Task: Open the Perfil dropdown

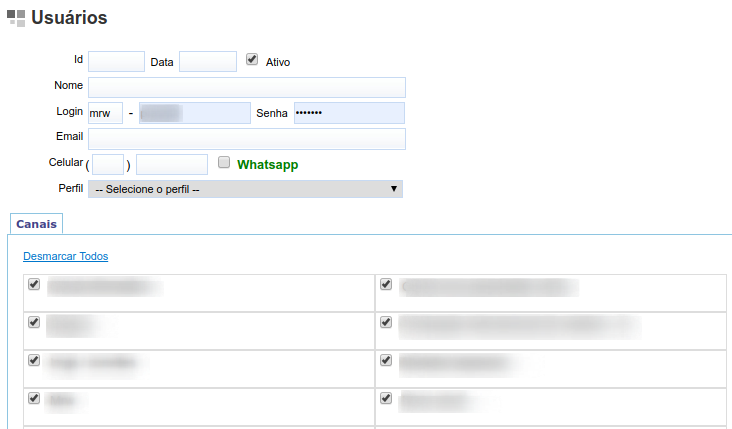Action: pyautogui.click(x=245, y=189)
